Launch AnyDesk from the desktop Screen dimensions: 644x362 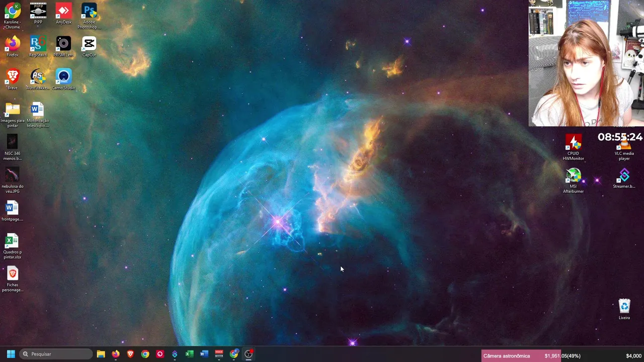click(x=63, y=14)
